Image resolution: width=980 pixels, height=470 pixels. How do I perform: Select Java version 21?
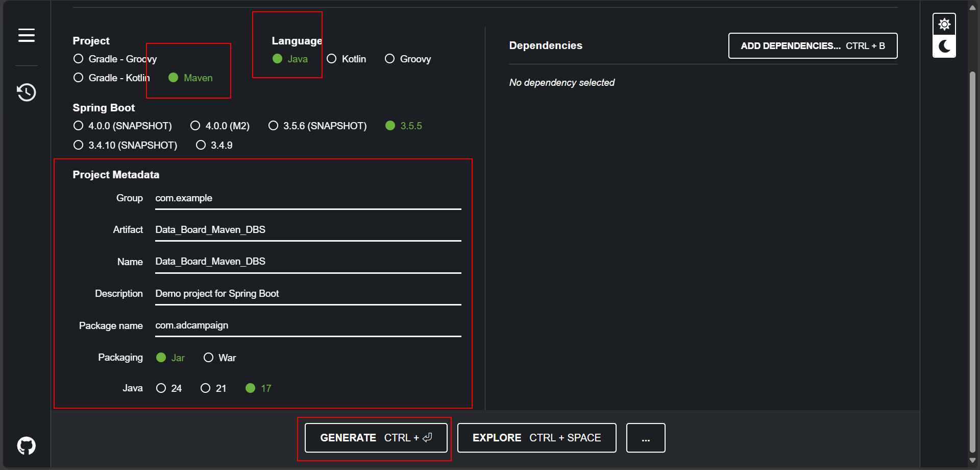click(x=213, y=388)
